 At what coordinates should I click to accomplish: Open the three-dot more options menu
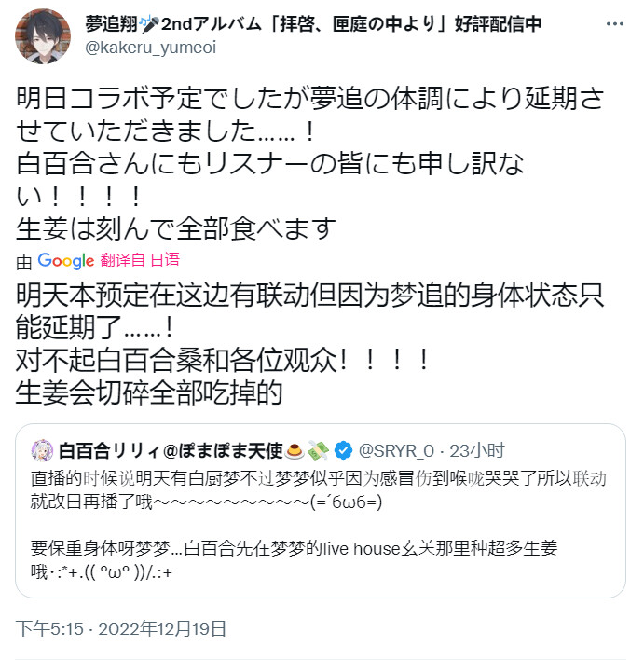click(x=614, y=24)
